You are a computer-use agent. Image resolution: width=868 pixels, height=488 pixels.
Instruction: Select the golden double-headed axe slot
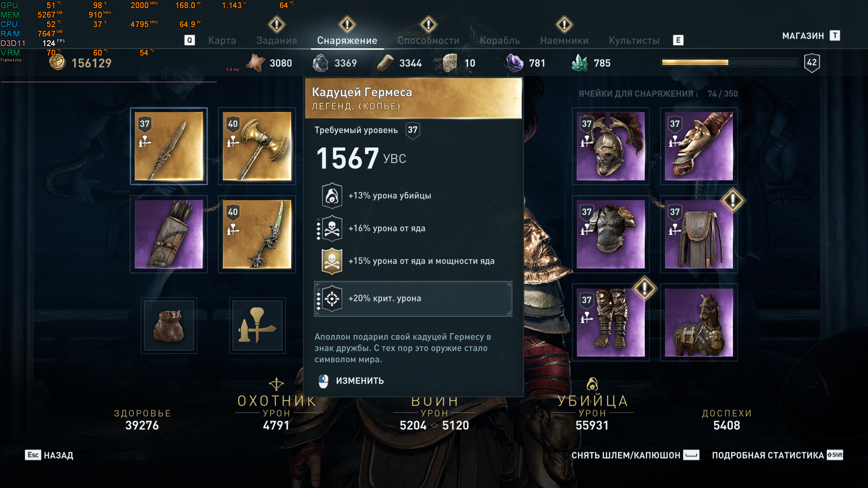[257, 146]
